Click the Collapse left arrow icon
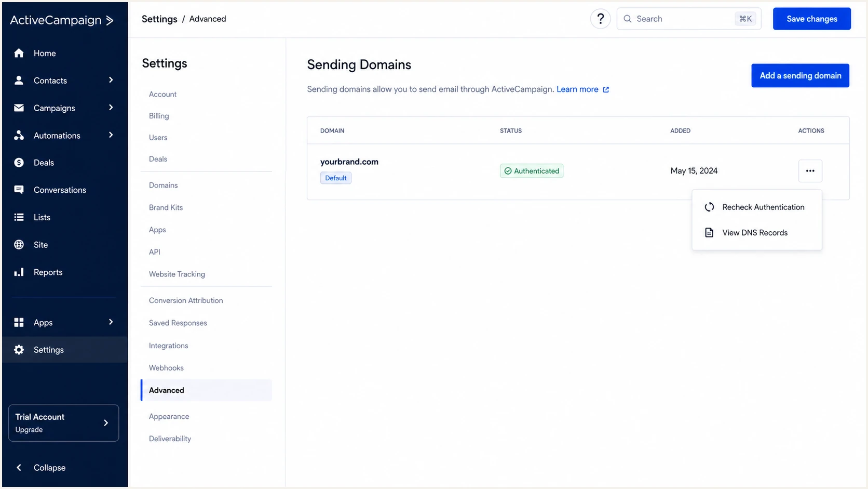This screenshot has height=489, width=868. [19, 468]
